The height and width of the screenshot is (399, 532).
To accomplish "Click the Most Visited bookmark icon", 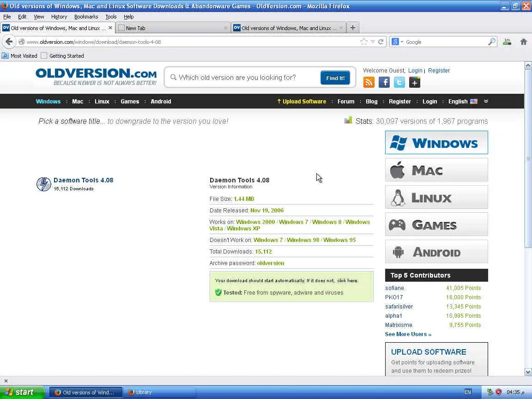I will [5, 55].
